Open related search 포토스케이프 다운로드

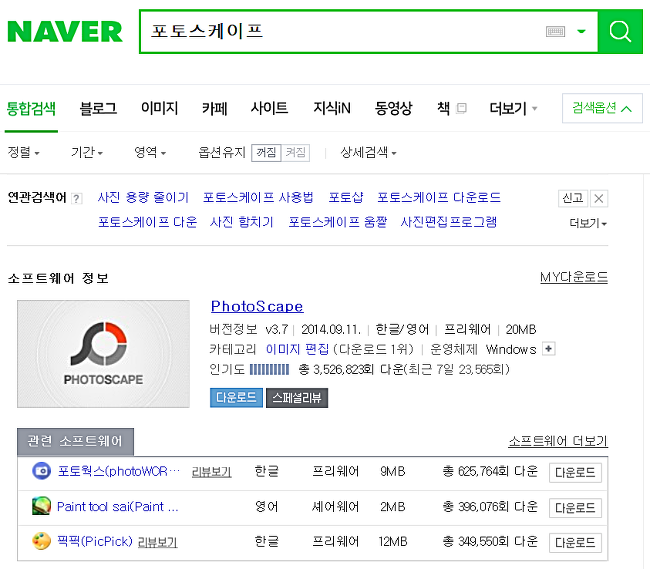pyautogui.click(x=439, y=197)
